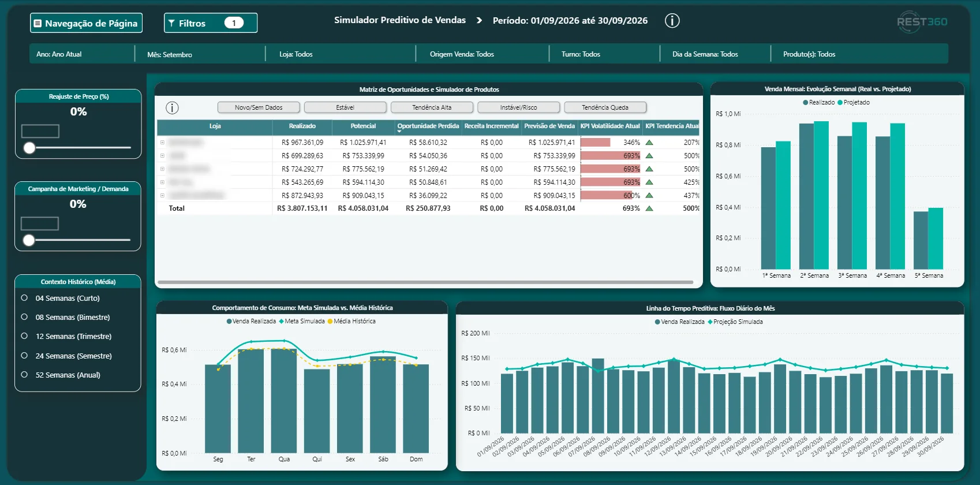Click the trend triangle in the R$ 872.943,93 row
The image size is (980, 485).
click(649, 196)
